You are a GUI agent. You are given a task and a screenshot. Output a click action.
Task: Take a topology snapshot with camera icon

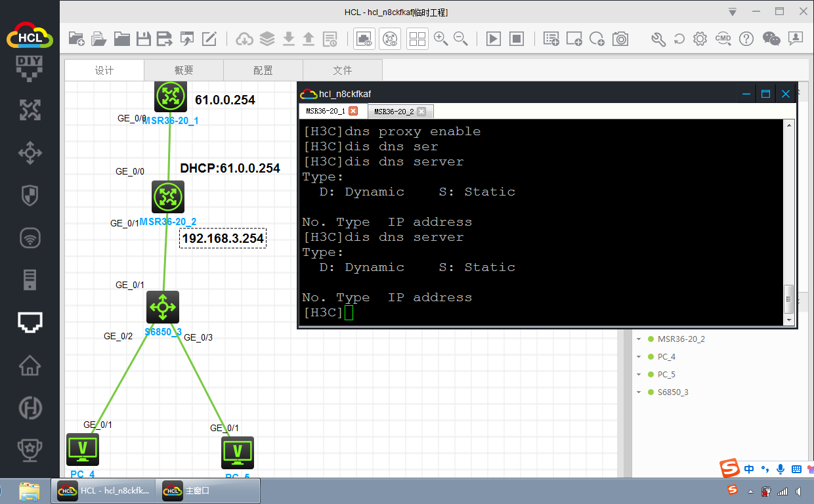pos(620,39)
